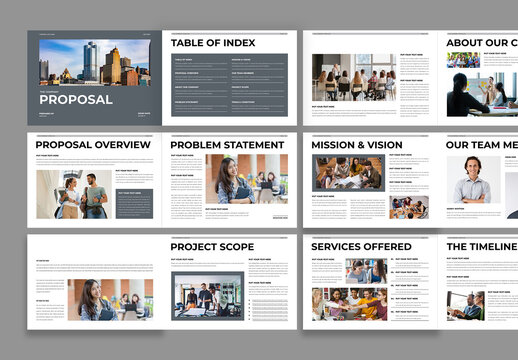518x360 pixels.
Task: Select the handshake photo under The Timeline
Action: click(x=466, y=306)
